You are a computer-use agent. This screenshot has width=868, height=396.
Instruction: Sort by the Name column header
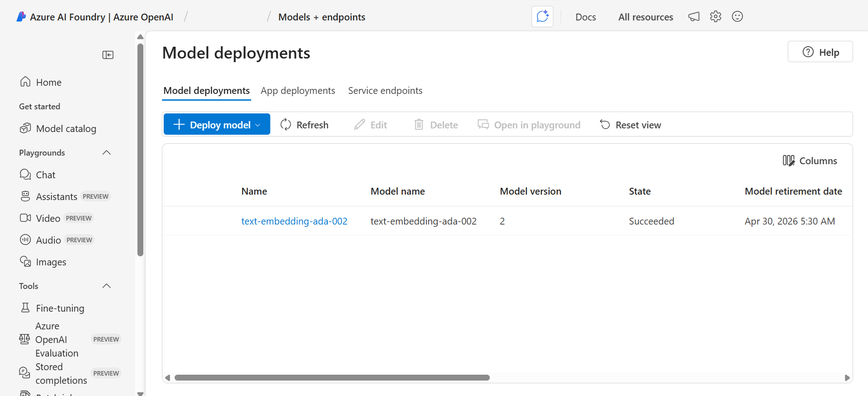click(254, 191)
